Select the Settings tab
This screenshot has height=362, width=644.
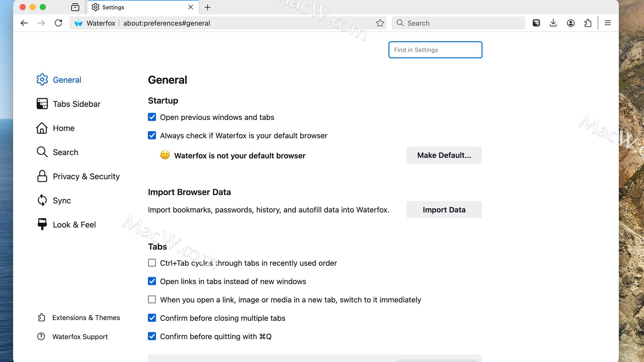click(143, 7)
